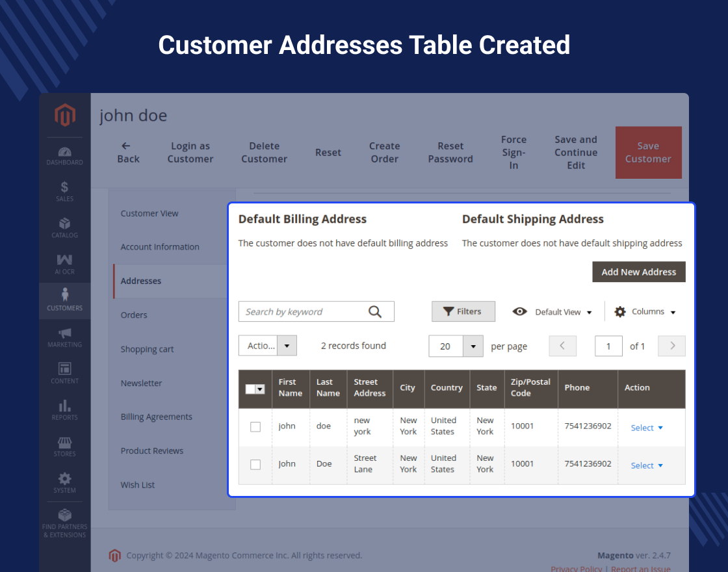Go to next page arrow

[672, 346]
